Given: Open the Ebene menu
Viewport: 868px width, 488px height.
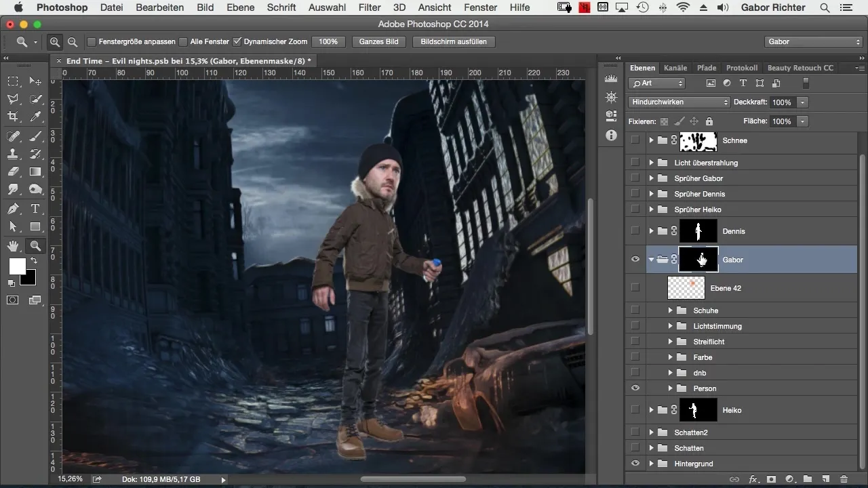Looking at the screenshot, I should (x=241, y=7).
